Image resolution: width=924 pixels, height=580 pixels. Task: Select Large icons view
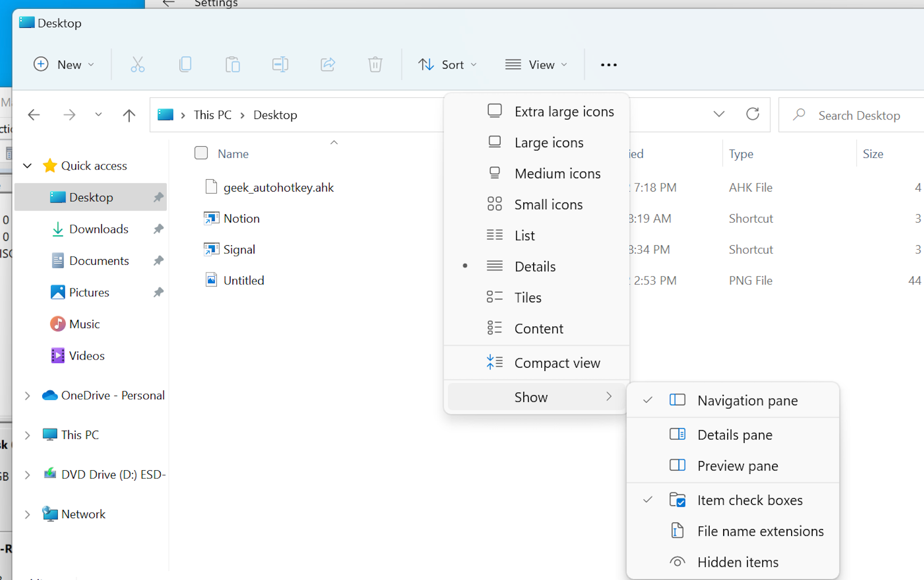(549, 142)
